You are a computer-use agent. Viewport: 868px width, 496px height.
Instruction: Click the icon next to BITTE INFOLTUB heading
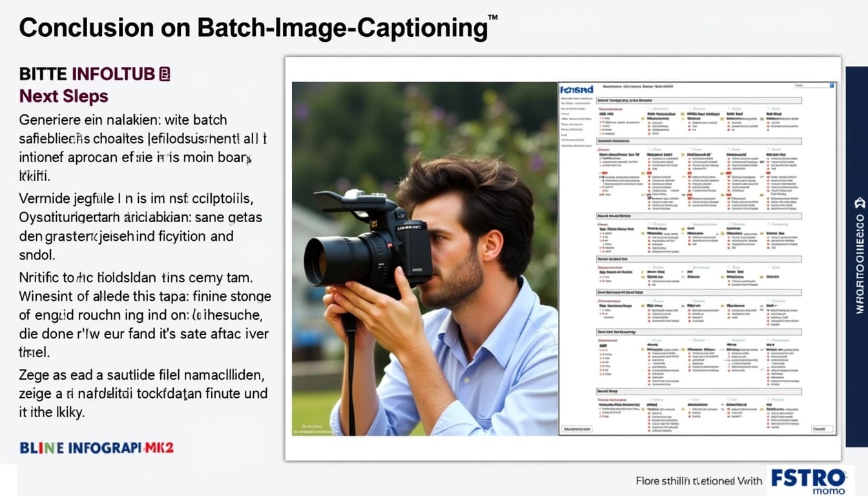click(x=165, y=74)
